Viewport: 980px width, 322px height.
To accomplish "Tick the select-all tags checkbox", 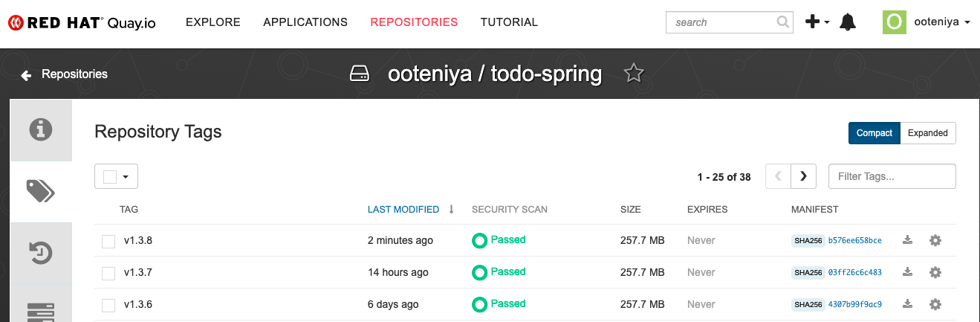I will tap(110, 176).
